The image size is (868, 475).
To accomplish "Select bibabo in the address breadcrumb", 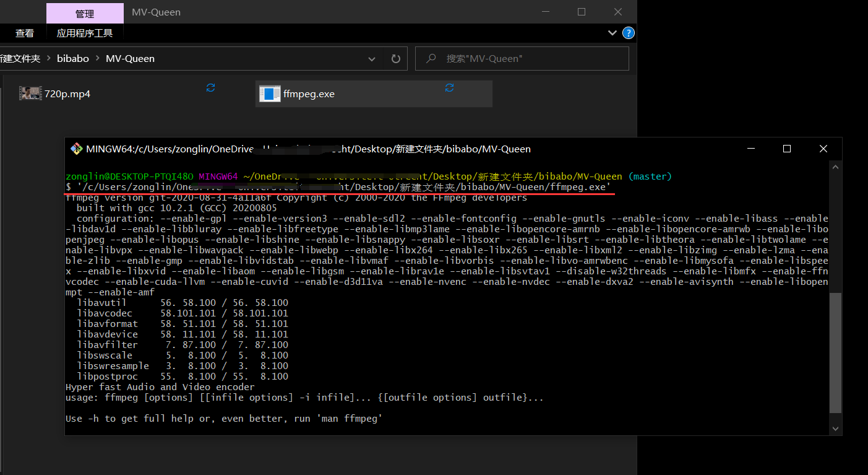I will (x=73, y=58).
